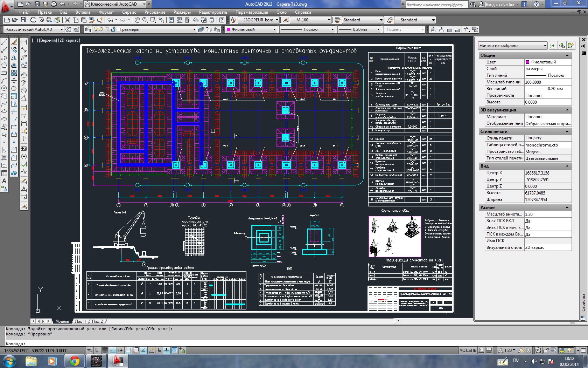The width and height of the screenshot is (588, 368).
Task: Open the layer dropdown showing размеры
Action: (144, 29)
